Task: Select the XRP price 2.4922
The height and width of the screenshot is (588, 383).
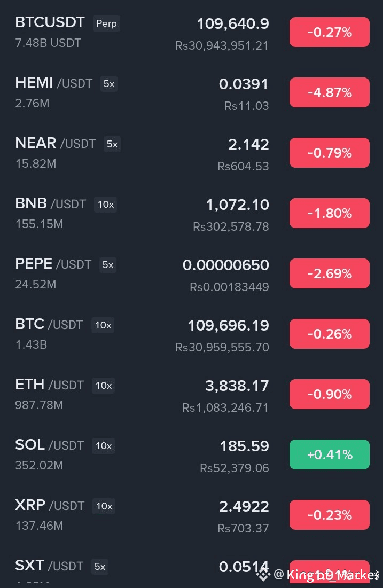Action: point(244,506)
